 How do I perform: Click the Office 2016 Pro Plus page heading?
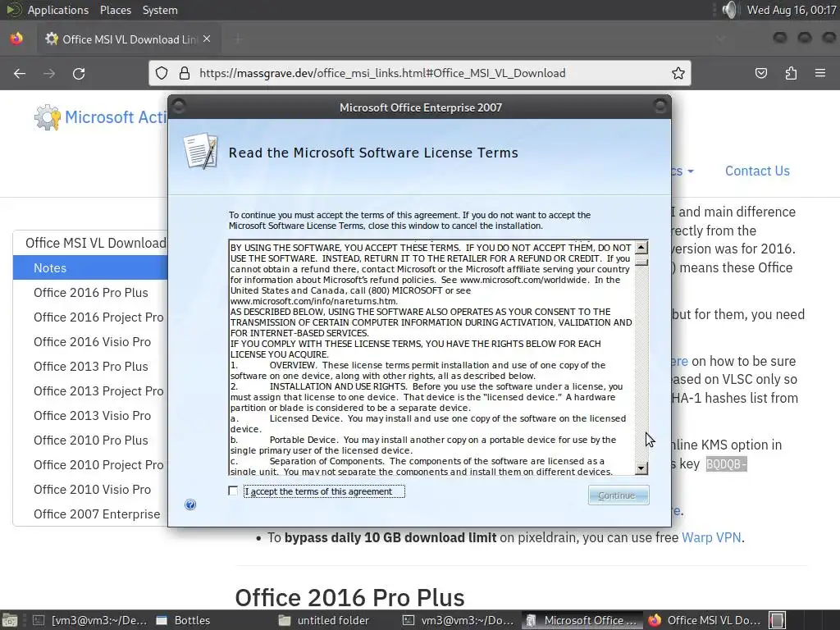(x=349, y=597)
